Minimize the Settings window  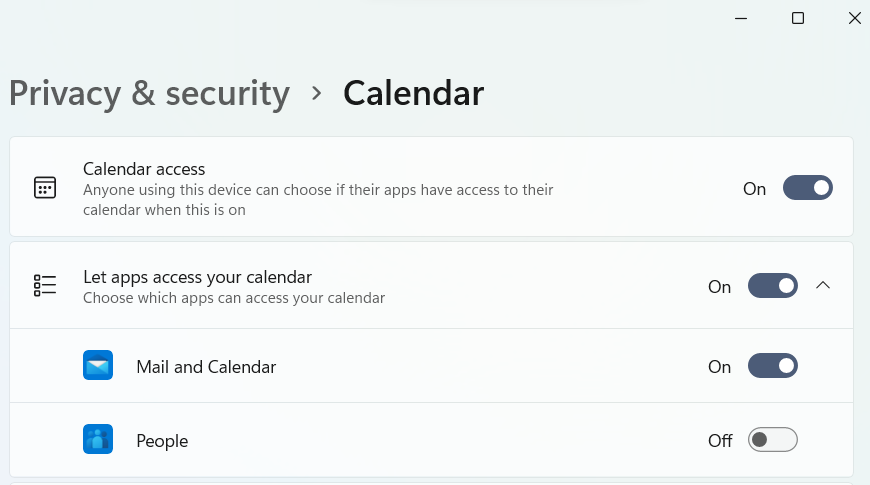(741, 18)
